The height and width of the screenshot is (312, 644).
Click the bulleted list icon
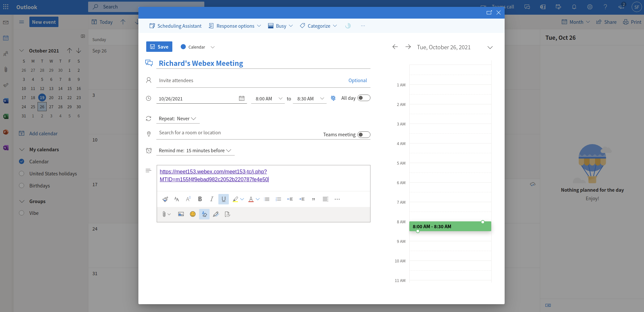coord(267,199)
